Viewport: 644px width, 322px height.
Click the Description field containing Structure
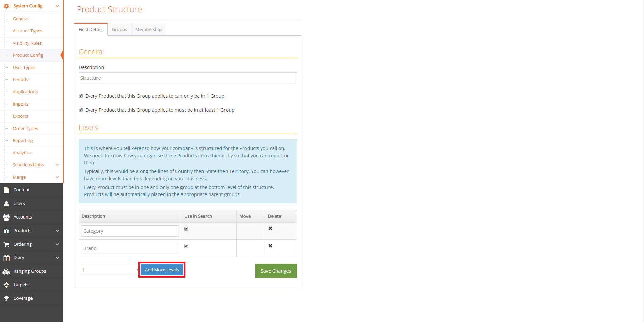tap(188, 78)
